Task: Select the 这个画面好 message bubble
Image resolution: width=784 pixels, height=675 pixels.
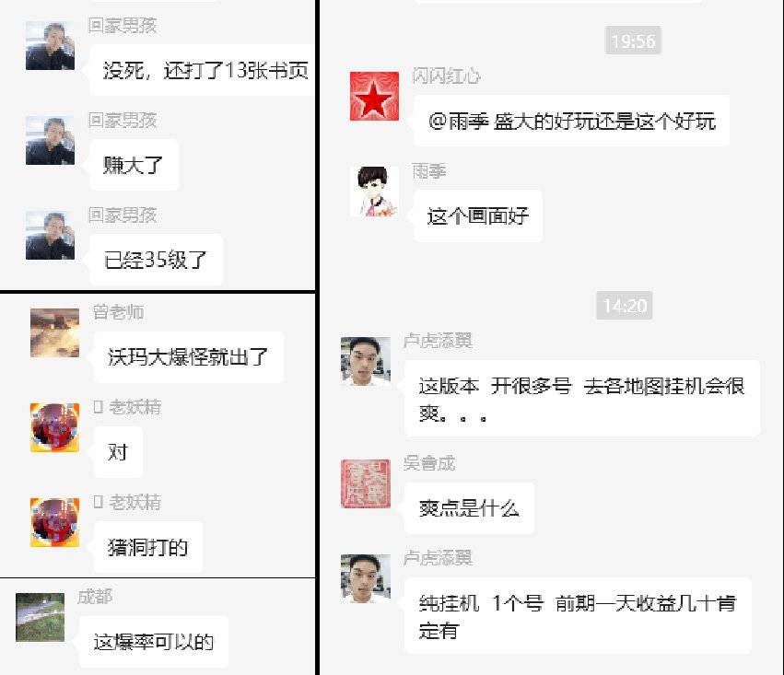Action: 478,215
